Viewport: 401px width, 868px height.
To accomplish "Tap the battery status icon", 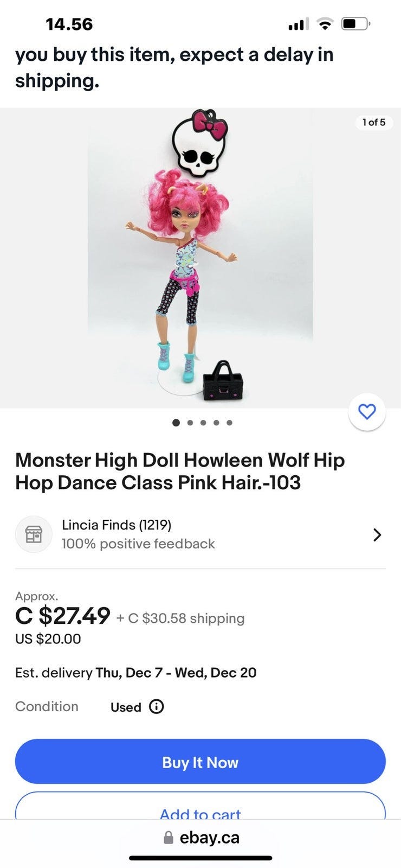I will tap(355, 24).
